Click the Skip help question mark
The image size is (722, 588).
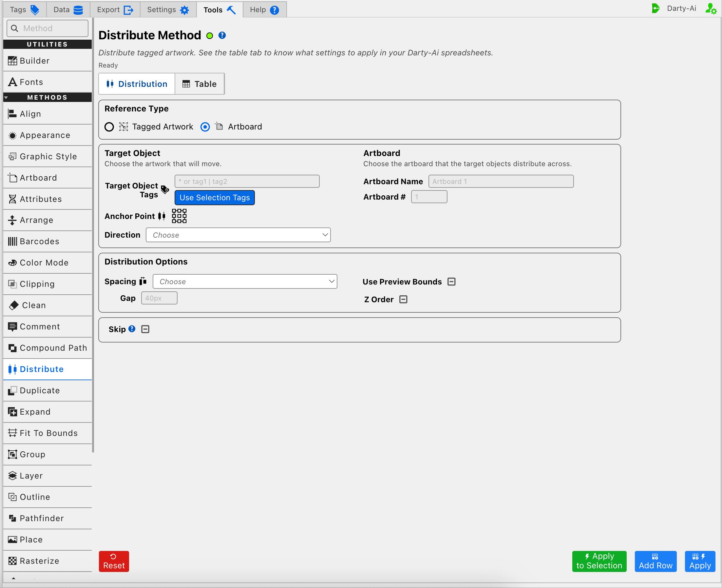click(x=132, y=329)
